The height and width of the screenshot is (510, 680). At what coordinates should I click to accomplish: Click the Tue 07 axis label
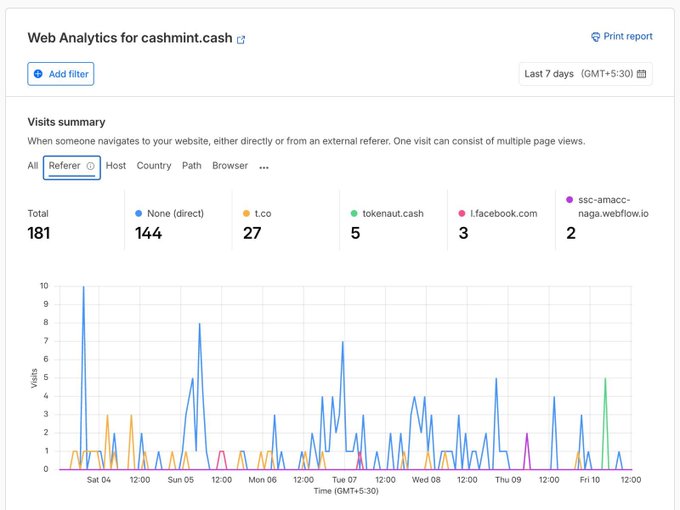(x=344, y=480)
